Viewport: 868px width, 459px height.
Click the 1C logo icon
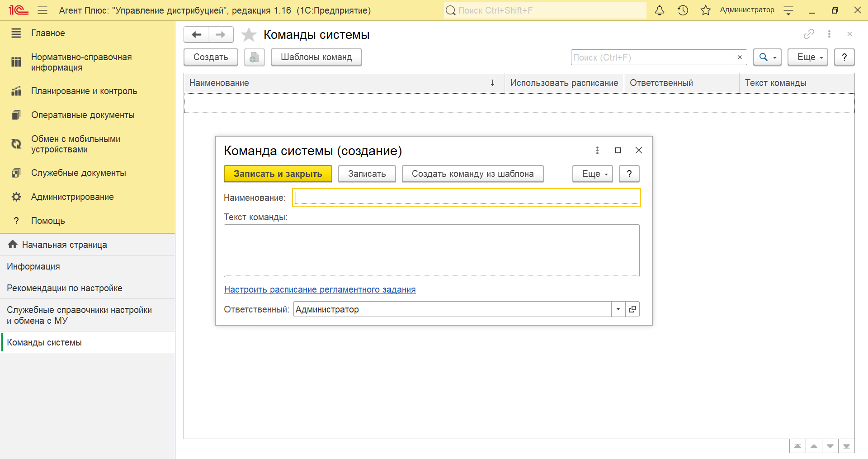pos(18,10)
